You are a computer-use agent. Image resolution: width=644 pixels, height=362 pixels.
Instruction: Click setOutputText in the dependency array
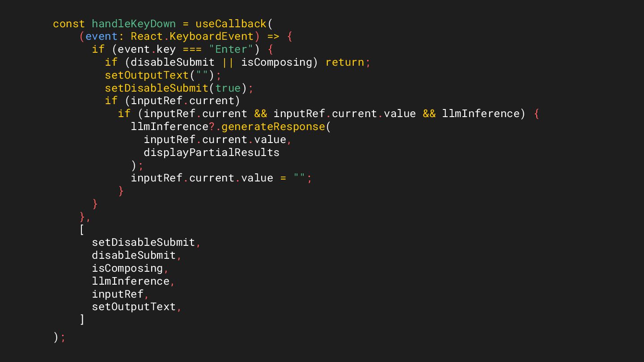pyautogui.click(x=134, y=307)
